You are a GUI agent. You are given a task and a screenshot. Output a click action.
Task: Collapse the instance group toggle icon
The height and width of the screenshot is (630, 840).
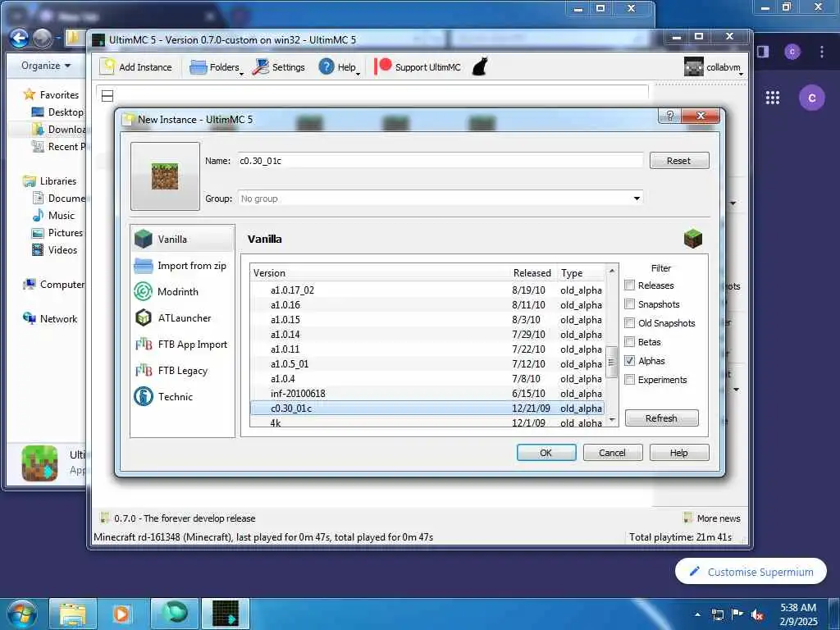pos(107,95)
